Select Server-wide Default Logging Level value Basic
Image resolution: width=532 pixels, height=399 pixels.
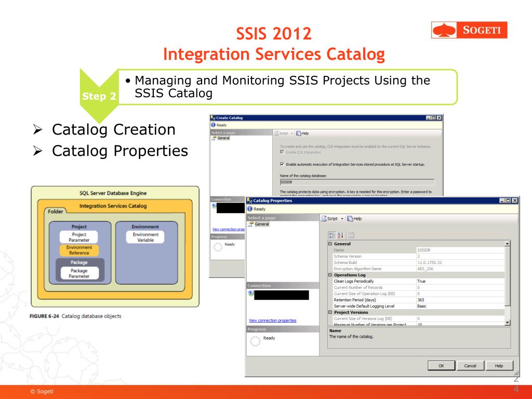[x=460, y=306]
